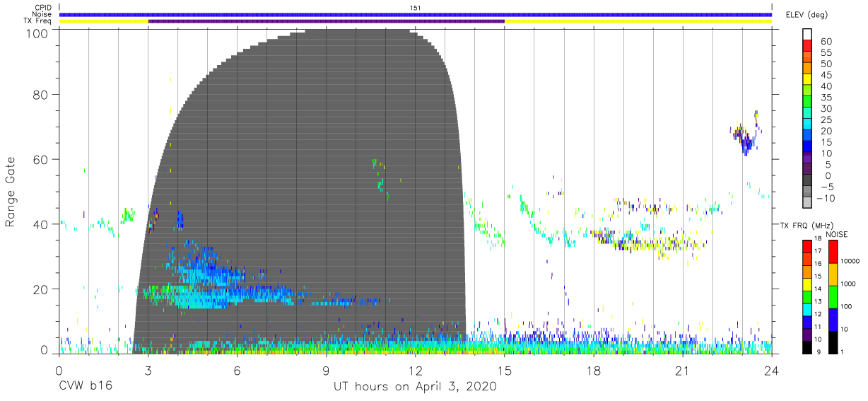
Task: Click the NOISE colorbar title
Action: coord(836,234)
